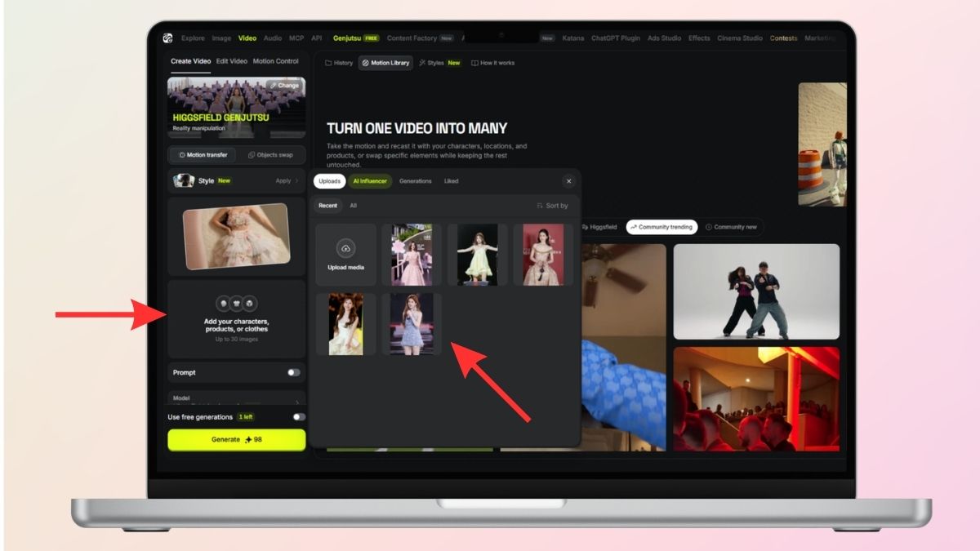
Task: Select the Higgsfield filter chip
Action: (600, 227)
